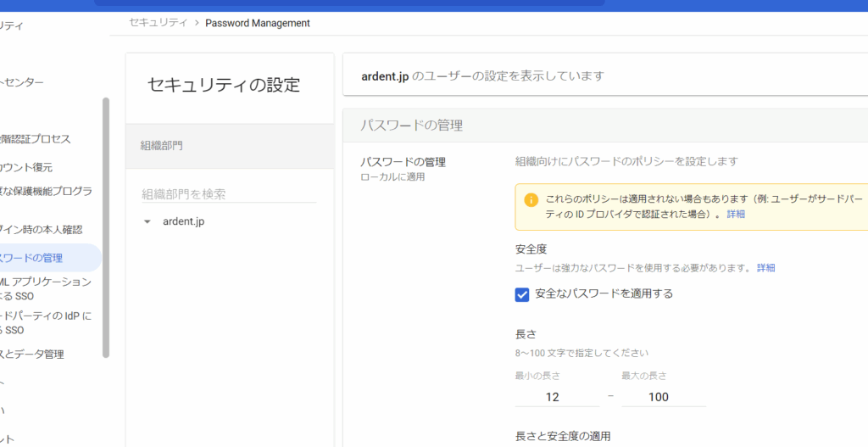868x447 pixels.
Task: Open ログイン時の本人確認 sidebar item
Action: 42,229
